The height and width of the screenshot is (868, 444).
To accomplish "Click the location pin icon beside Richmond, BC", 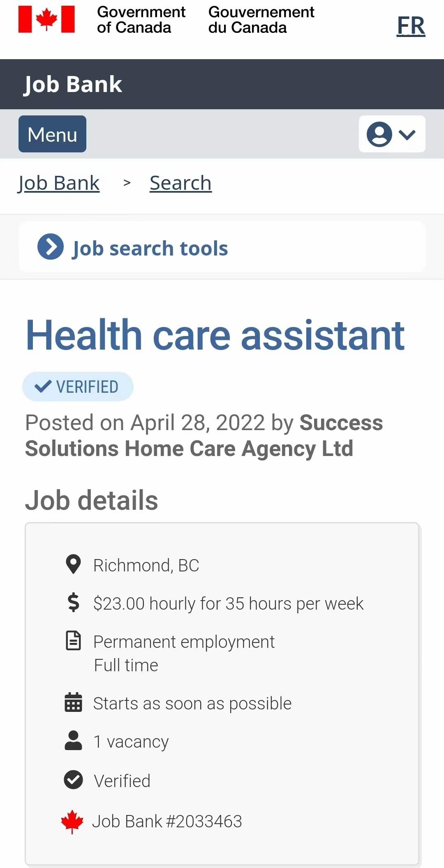I will pyautogui.click(x=73, y=564).
